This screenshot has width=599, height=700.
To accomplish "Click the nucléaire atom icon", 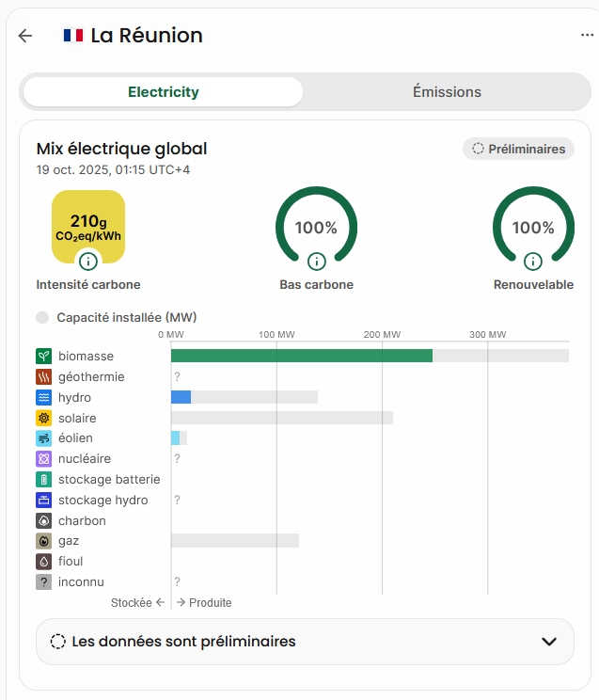I will tap(43, 459).
